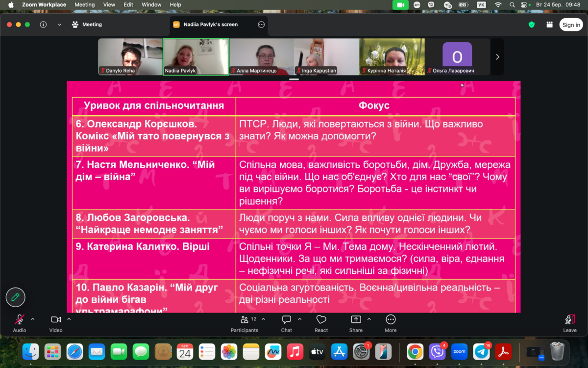Select Danylo Reha's video thumbnail
Screen dimensions: 588x368
130,57
